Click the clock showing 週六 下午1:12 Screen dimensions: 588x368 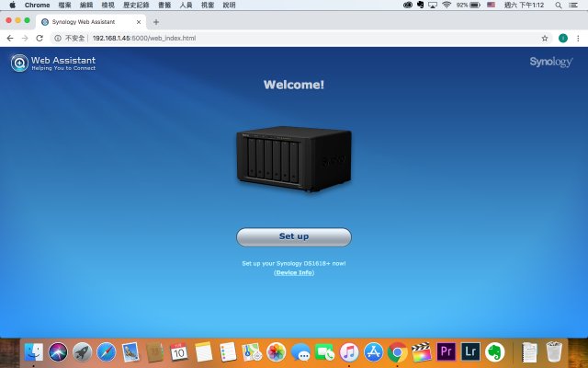click(x=524, y=5)
